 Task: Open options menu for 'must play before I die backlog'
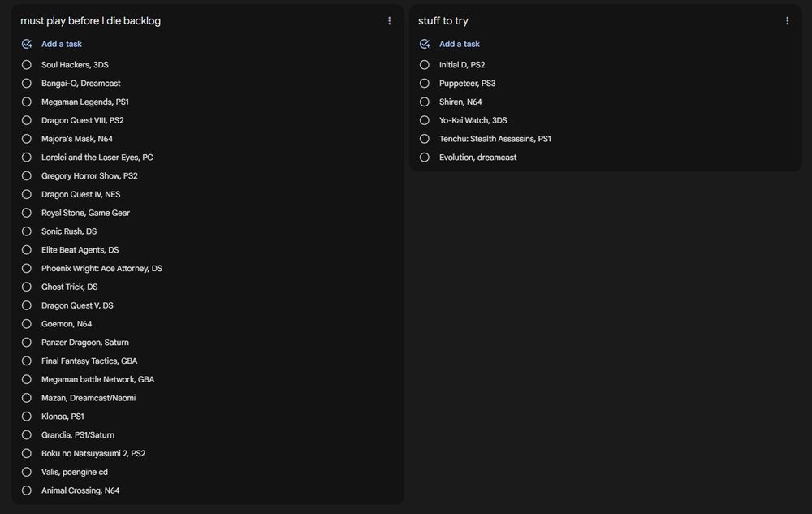tap(390, 20)
